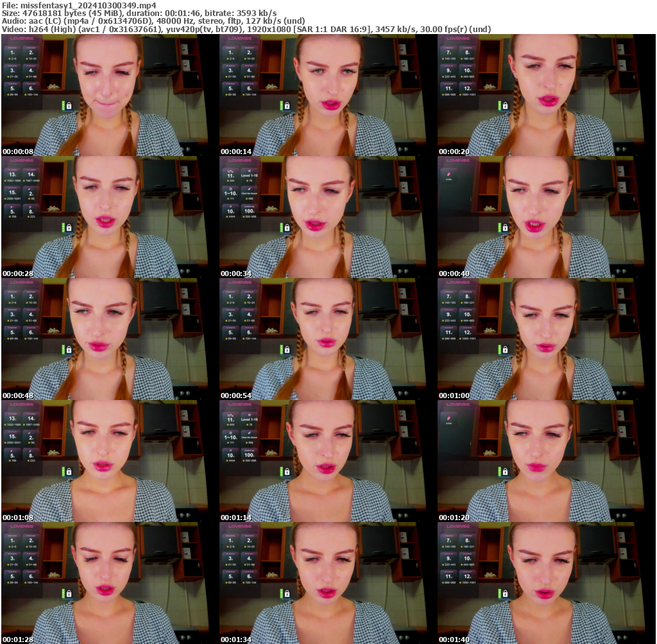
Task: Expand the Lovense tip menu panel
Action: click(23, 39)
